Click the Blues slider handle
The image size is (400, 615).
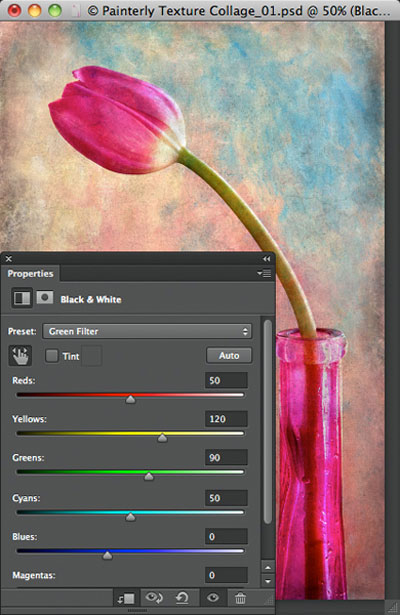pyautogui.click(x=107, y=555)
